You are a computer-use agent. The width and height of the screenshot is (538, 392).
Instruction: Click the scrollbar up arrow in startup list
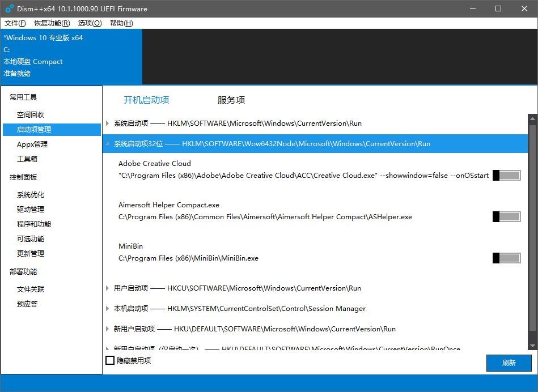[532, 118]
